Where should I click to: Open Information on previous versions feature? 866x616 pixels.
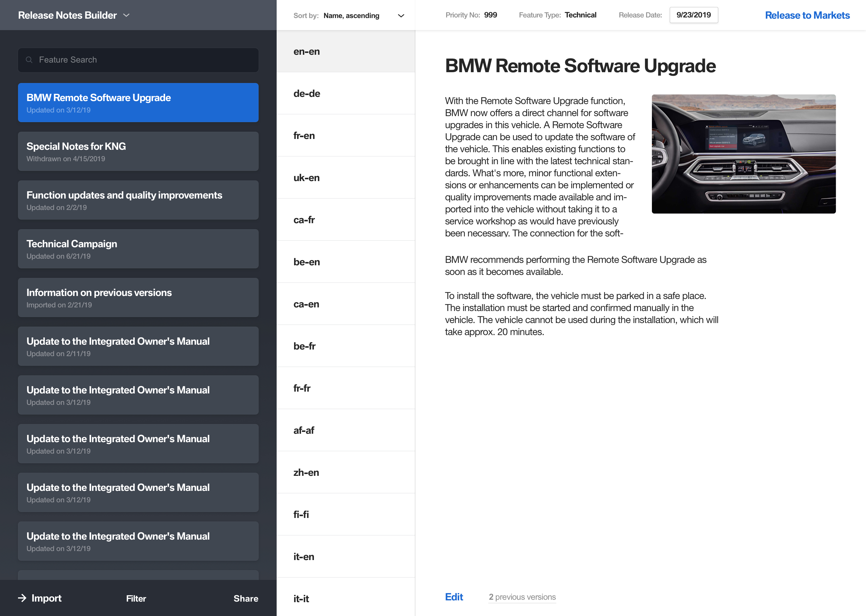coord(138,297)
